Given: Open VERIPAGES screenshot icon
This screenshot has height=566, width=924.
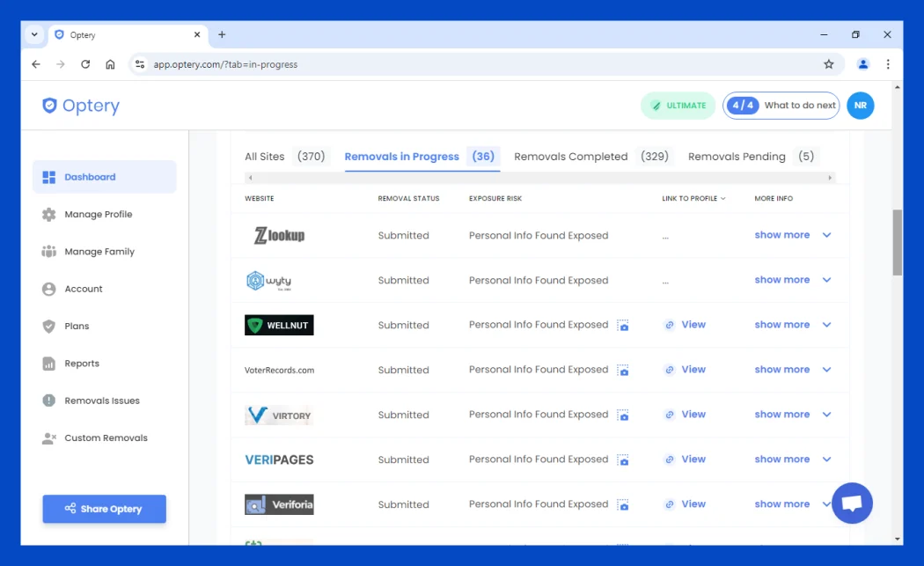Looking at the screenshot, I should pyautogui.click(x=623, y=459).
